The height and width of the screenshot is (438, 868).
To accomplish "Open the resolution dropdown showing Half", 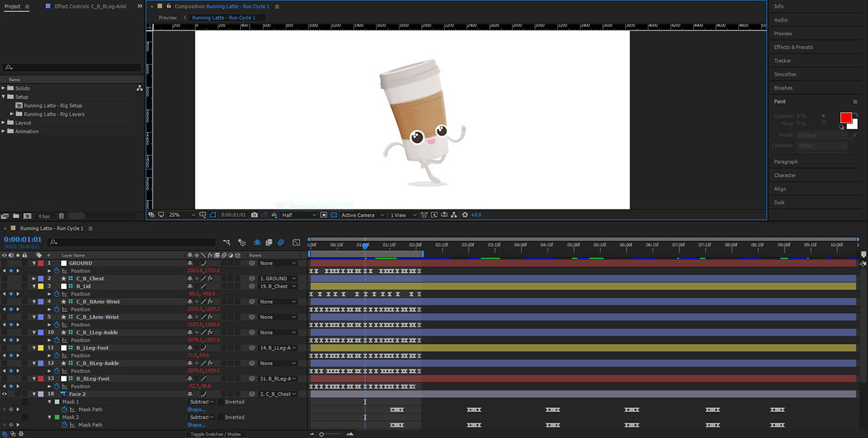I will pos(299,215).
